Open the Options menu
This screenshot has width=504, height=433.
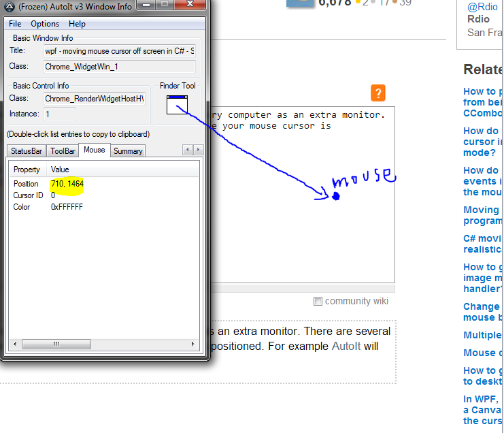(x=45, y=24)
